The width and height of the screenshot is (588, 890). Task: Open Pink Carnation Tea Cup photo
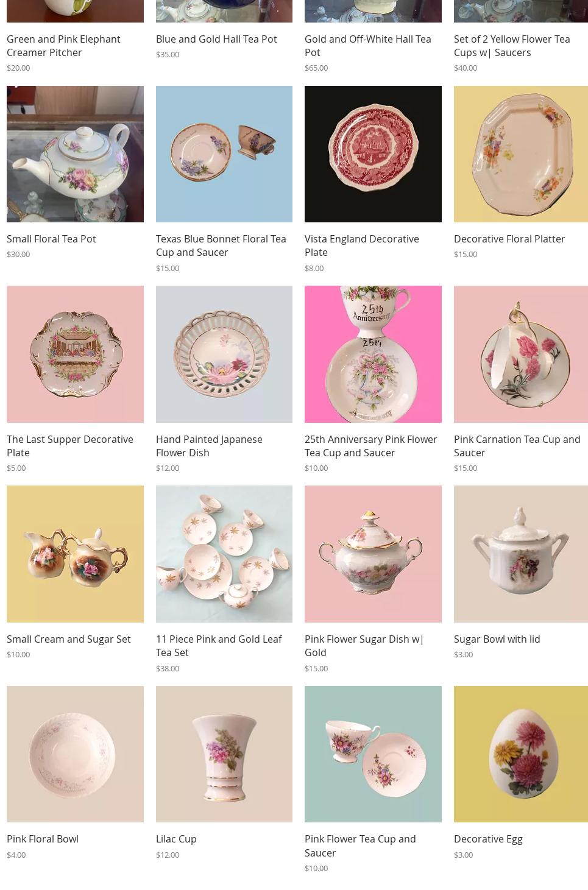pyautogui.click(x=521, y=354)
